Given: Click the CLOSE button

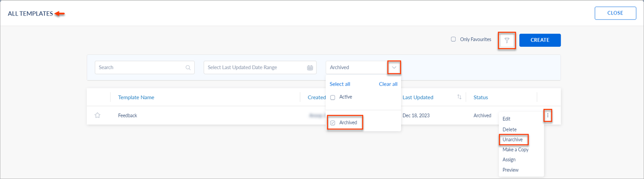Looking at the screenshot, I should click(615, 13).
